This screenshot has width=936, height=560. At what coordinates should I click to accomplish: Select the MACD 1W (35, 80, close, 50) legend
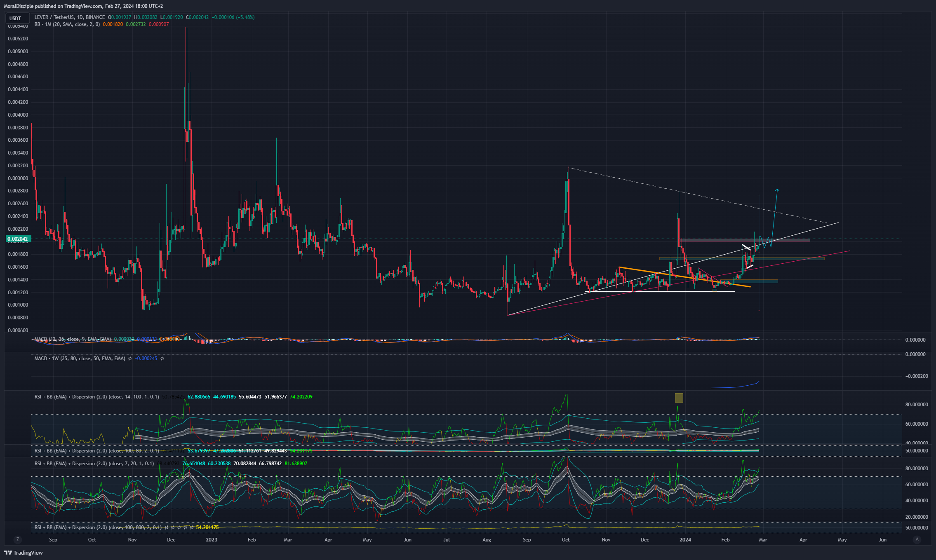pyautogui.click(x=80, y=358)
